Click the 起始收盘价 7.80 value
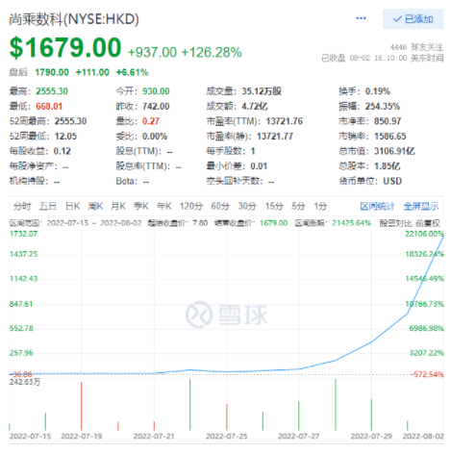This screenshot has height=454, width=476. point(200,223)
